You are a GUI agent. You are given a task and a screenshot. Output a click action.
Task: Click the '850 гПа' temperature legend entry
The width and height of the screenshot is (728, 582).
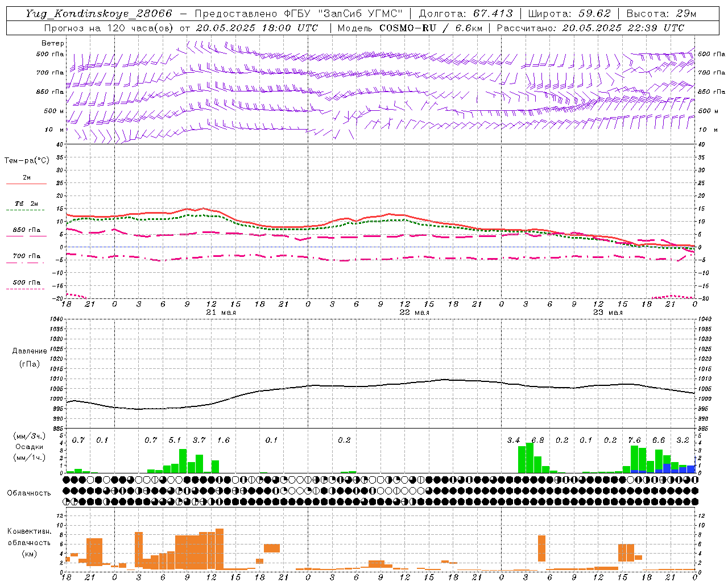click(26, 230)
